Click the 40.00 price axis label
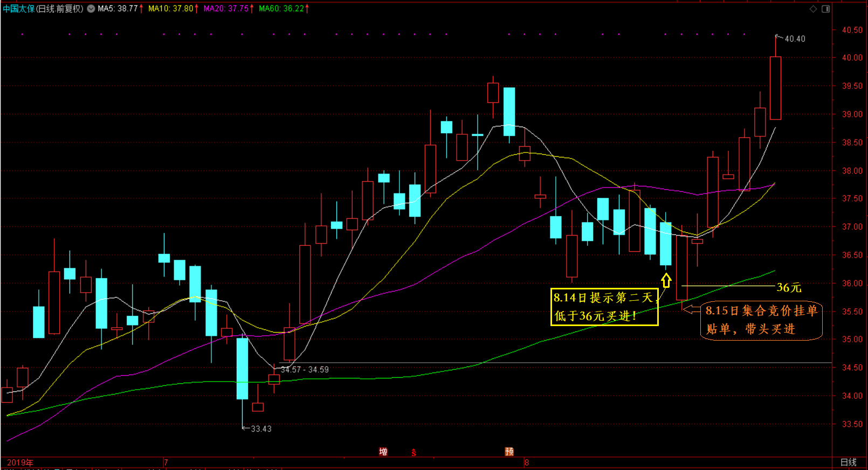 click(x=852, y=58)
